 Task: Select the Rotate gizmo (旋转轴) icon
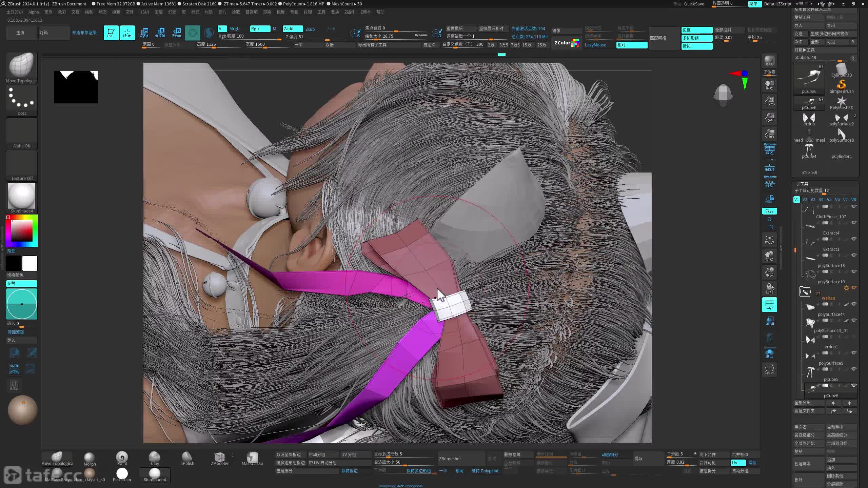click(176, 33)
